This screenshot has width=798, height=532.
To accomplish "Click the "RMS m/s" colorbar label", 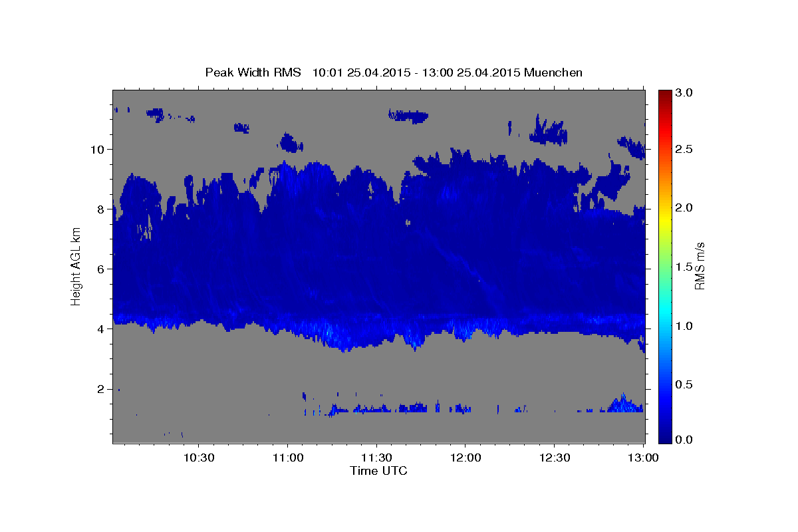I will click(700, 266).
